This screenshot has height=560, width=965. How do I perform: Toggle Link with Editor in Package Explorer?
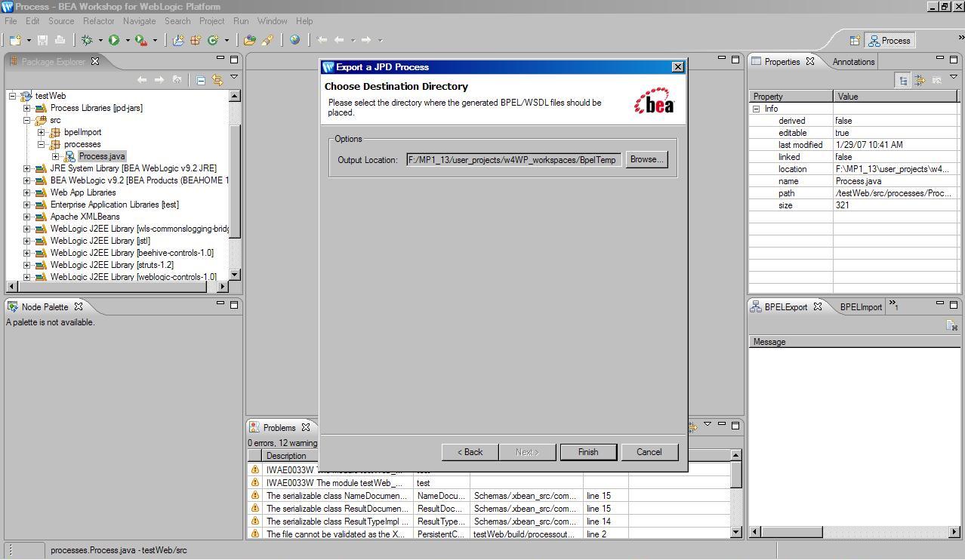pyautogui.click(x=217, y=79)
